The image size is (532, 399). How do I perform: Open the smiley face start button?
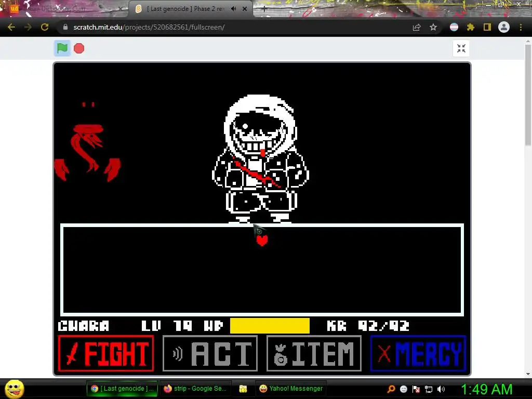15,389
